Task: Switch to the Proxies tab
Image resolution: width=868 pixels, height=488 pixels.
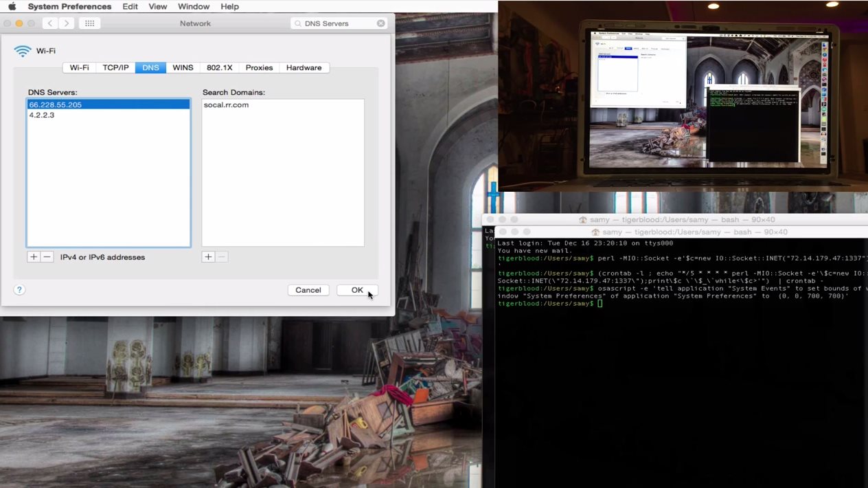Action: click(259, 67)
